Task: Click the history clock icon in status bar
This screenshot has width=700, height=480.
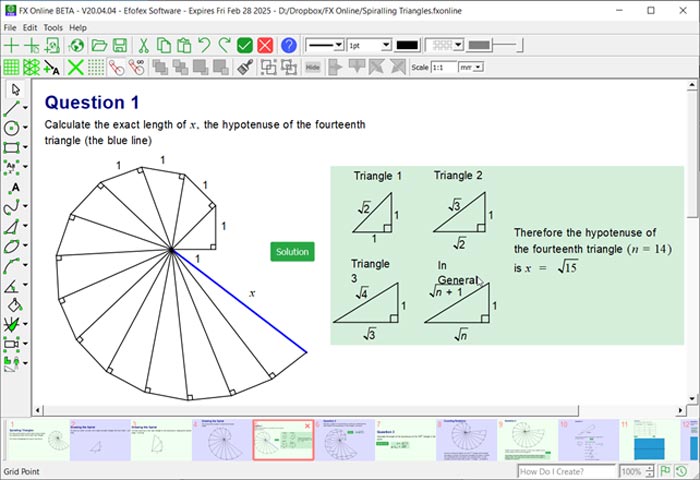Action: [681, 471]
